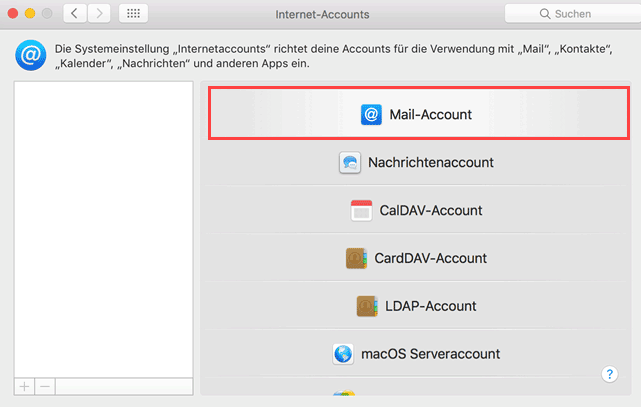This screenshot has height=407, width=641.
Task: Show all preferences via grid button
Action: (x=133, y=13)
